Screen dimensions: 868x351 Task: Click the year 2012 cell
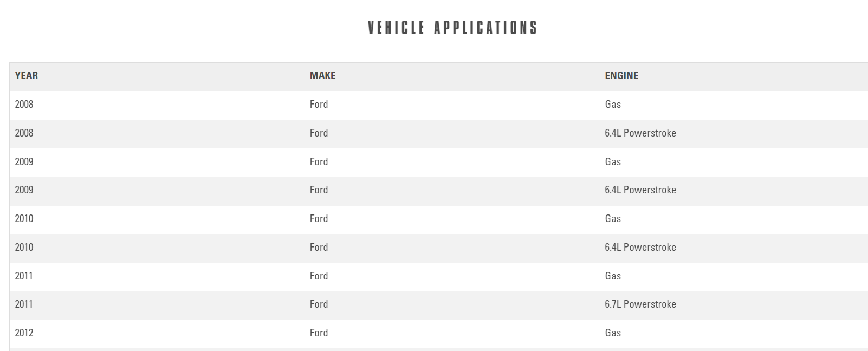coord(24,333)
